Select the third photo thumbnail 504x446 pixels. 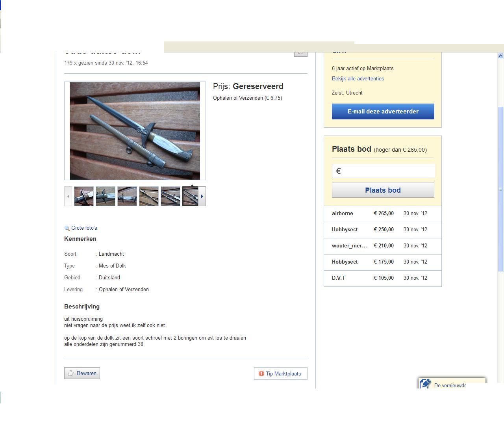[x=127, y=196]
